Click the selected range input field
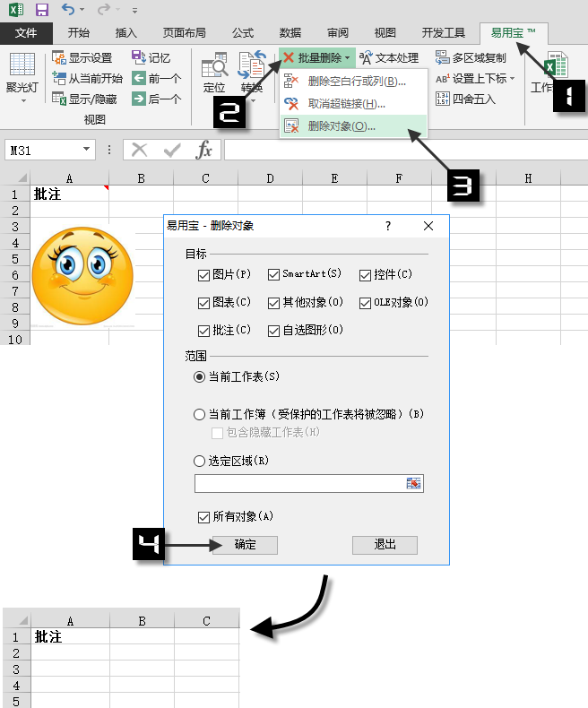 point(300,483)
